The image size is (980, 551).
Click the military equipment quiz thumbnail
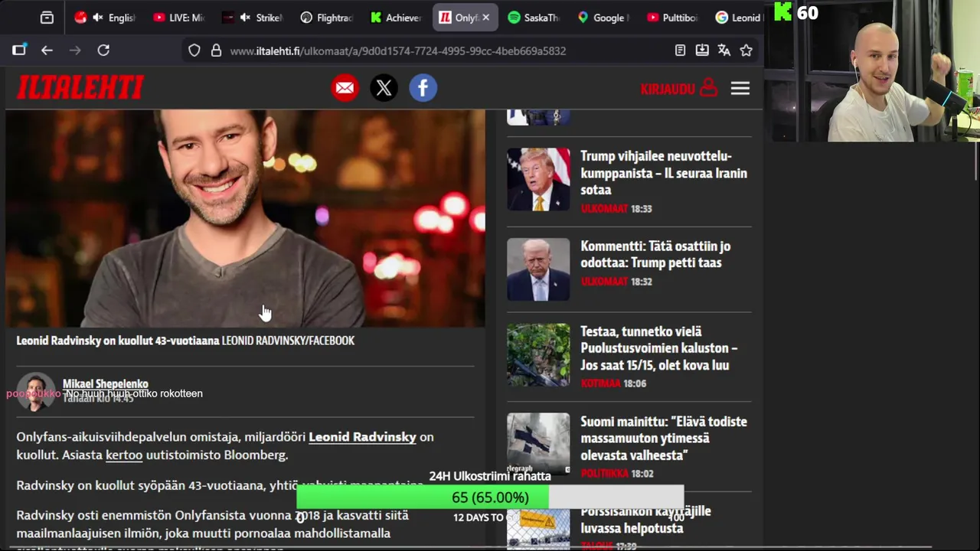[538, 354]
